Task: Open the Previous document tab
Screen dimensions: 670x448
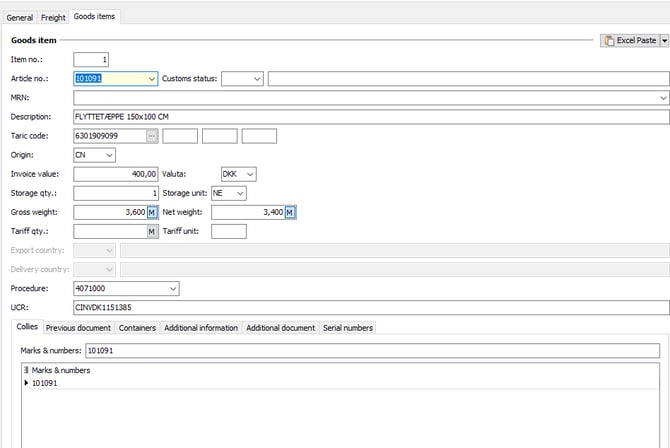Action: pyautogui.click(x=78, y=327)
